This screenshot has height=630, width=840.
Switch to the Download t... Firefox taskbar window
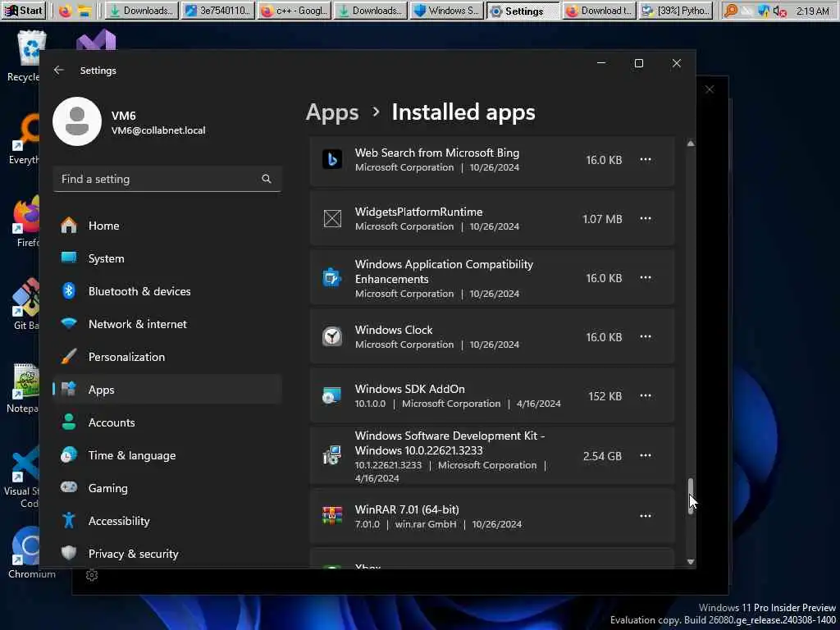pyautogui.click(x=600, y=11)
